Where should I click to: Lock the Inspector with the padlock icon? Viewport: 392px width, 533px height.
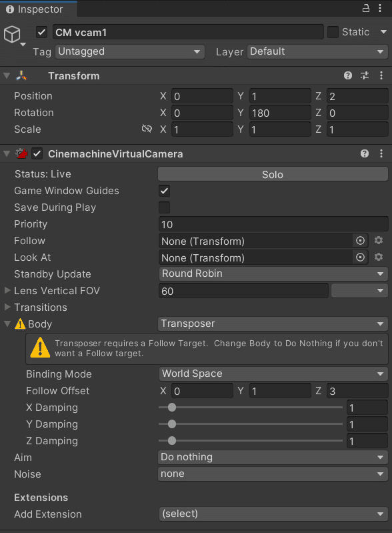pos(366,8)
